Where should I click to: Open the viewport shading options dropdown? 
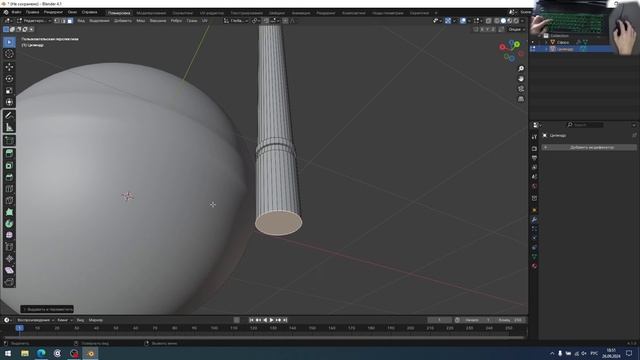pos(522,20)
